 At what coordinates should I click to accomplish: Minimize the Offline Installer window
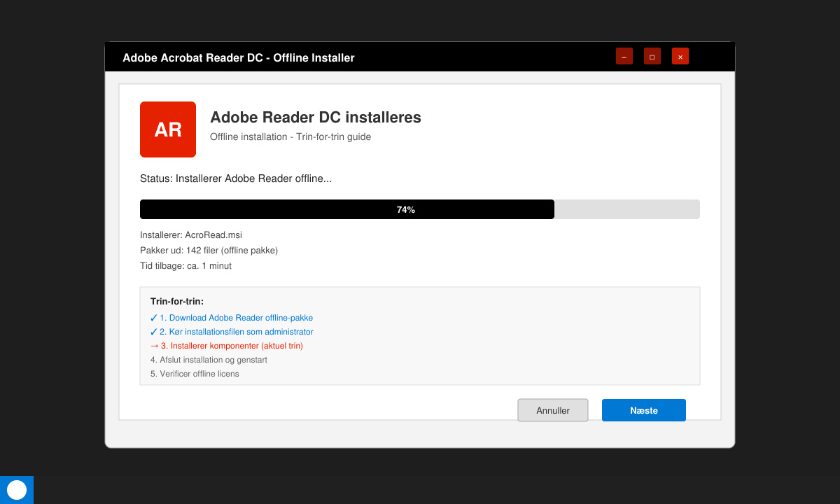(624, 57)
